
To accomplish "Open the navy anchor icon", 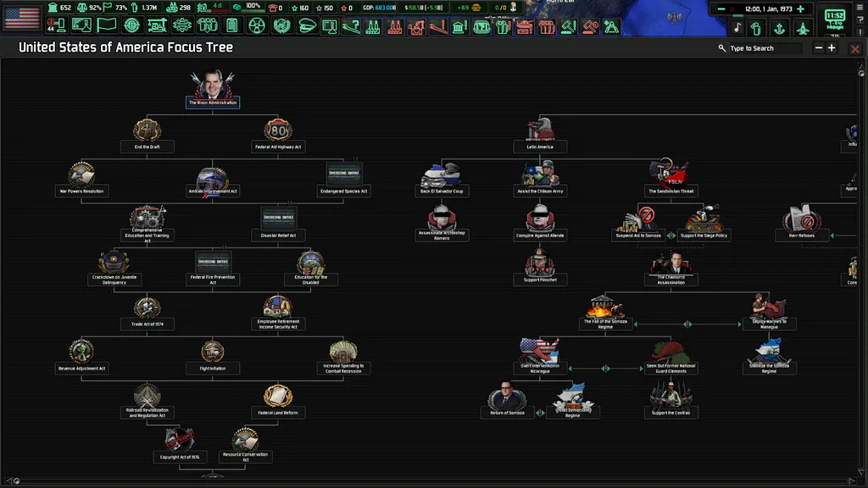I will click(780, 28).
